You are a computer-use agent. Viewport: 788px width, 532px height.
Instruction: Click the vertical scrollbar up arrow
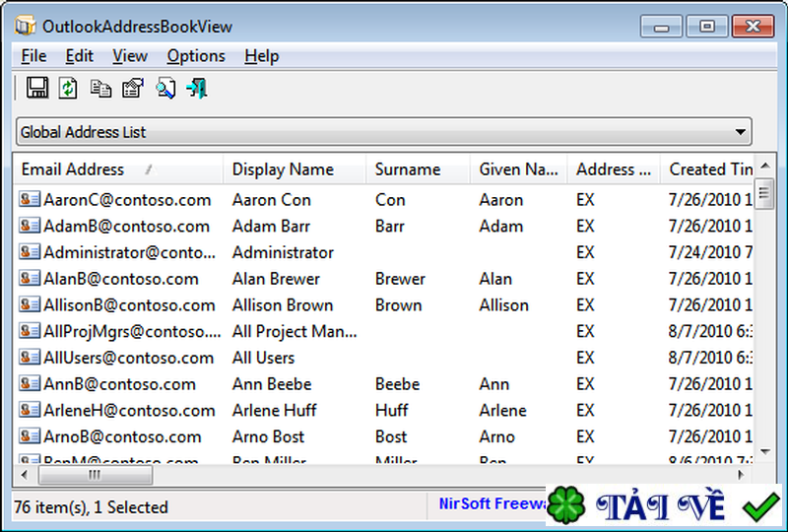(765, 166)
